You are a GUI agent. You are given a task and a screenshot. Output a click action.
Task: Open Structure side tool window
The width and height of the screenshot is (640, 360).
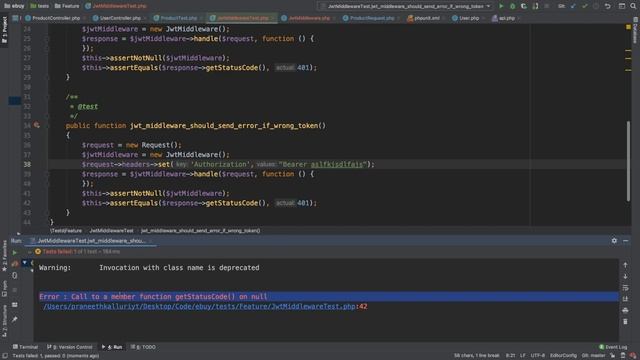click(x=4, y=320)
